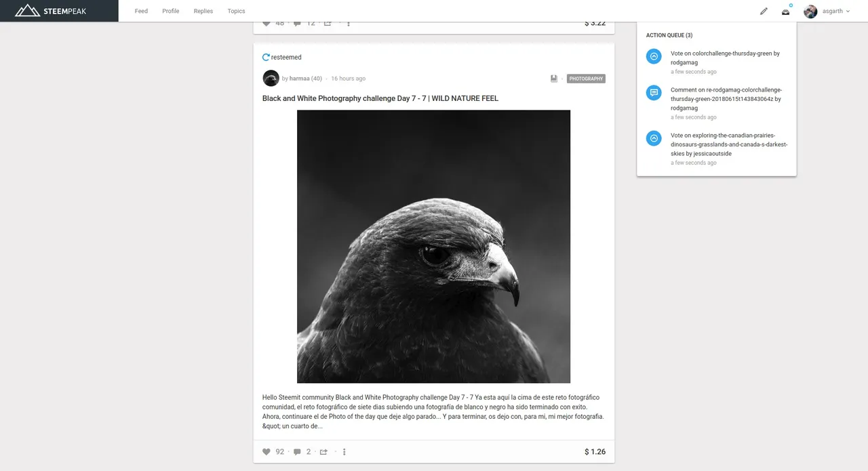
Task: Click the "16 hours ago" timestamp
Action: [x=348, y=79]
